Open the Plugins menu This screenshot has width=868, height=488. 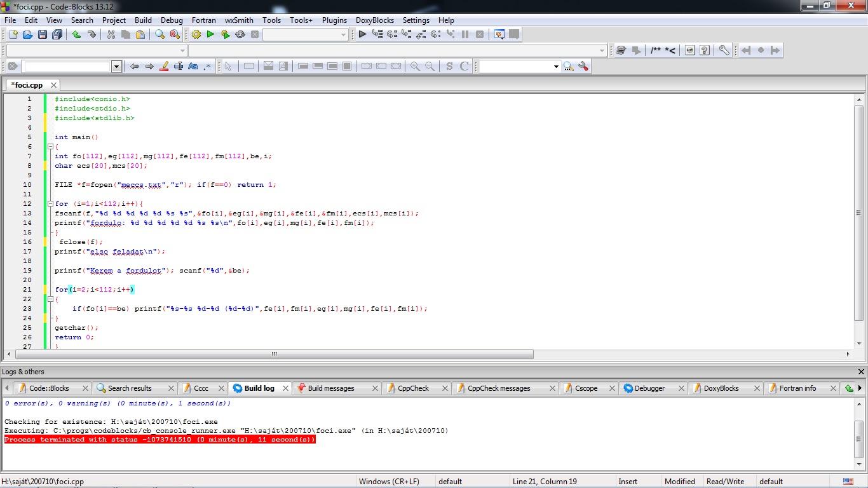click(x=334, y=20)
